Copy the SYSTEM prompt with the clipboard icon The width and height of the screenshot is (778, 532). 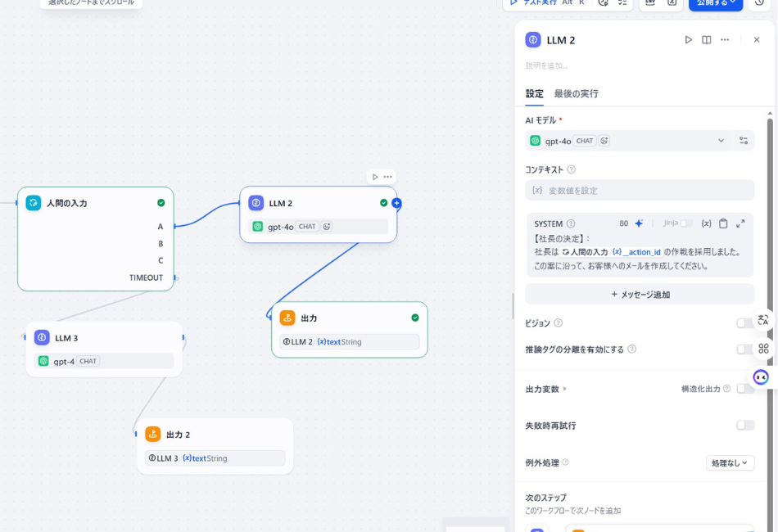click(723, 223)
